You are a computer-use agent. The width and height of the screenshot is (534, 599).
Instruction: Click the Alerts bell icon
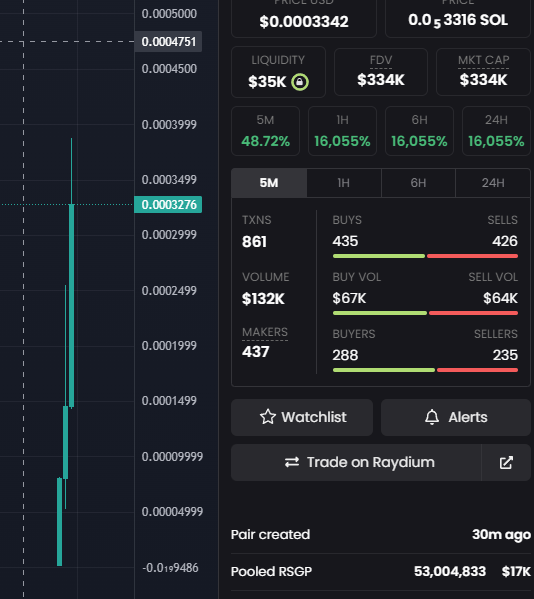pos(432,417)
